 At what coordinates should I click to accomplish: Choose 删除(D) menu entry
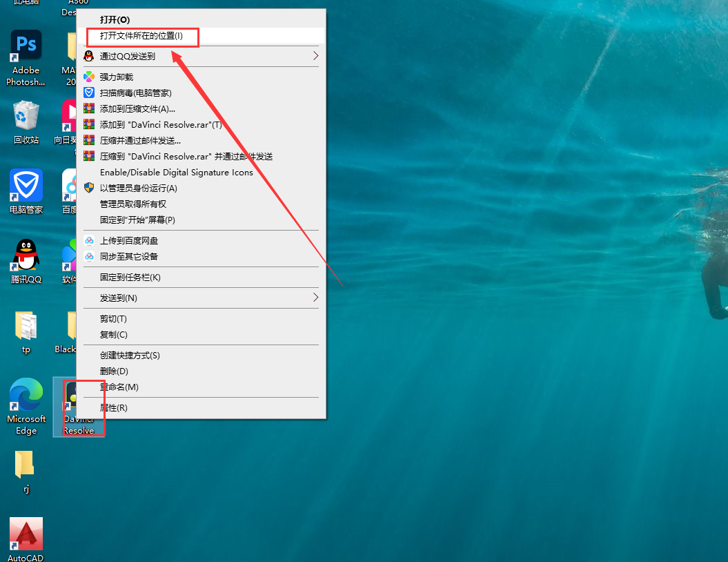click(201, 371)
